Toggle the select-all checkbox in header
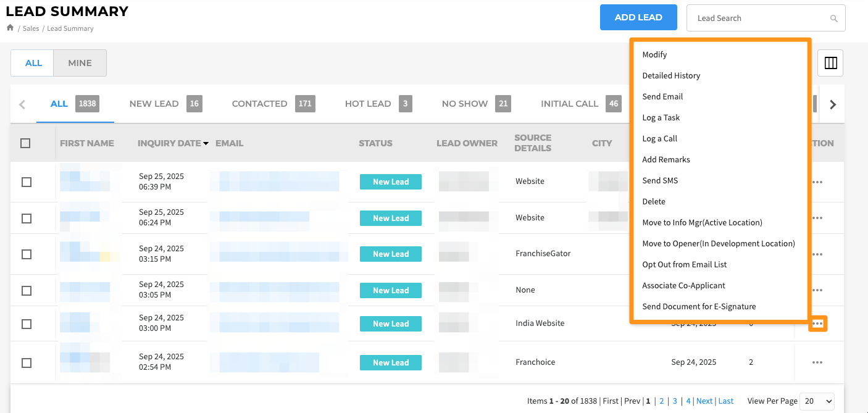Viewport: 868px width, 413px height. pyautogui.click(x=25, y=143)
